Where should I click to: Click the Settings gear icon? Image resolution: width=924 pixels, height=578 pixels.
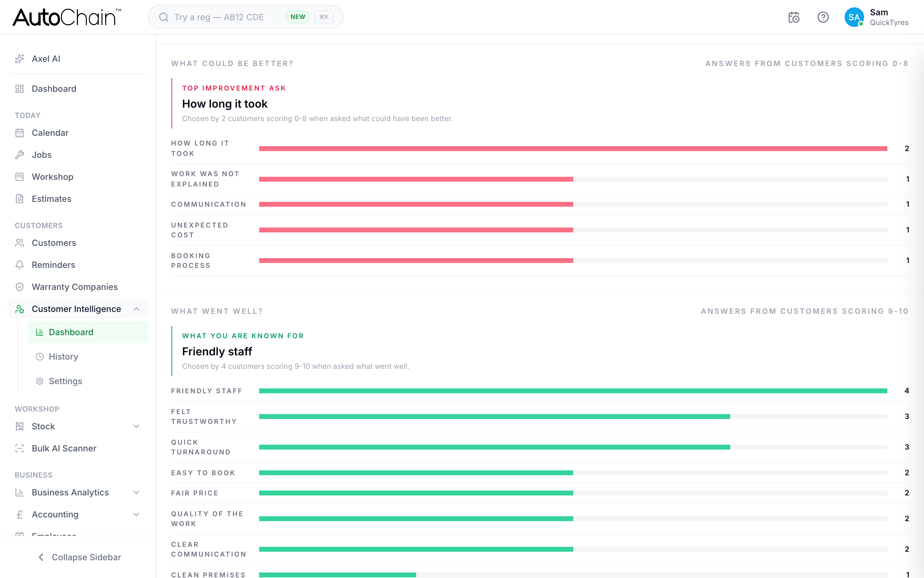tap(40, 381)
